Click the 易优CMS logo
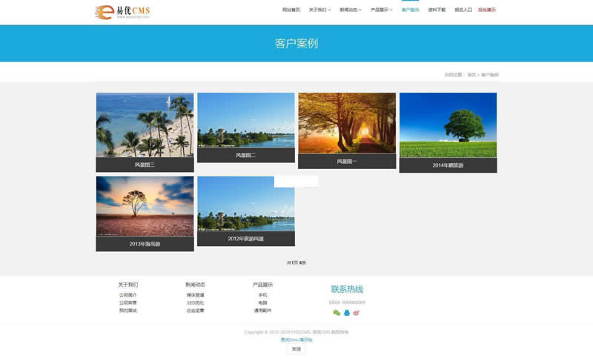Viewport: 593px width, 364px height. [x=122, y=12]
